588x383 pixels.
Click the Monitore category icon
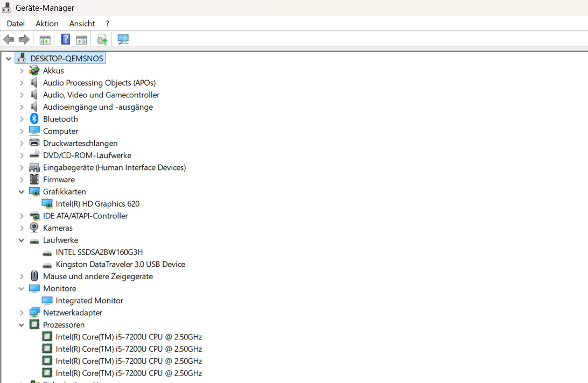(34, 288)
